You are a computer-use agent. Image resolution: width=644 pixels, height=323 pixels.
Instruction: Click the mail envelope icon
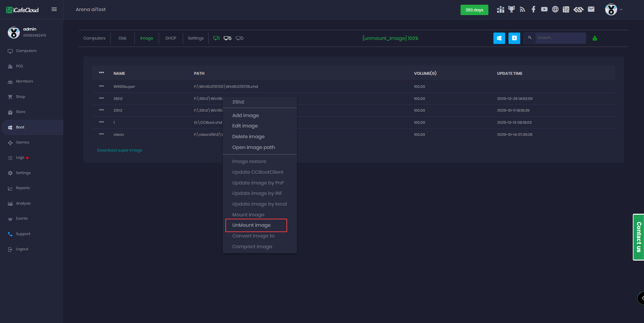591,9
